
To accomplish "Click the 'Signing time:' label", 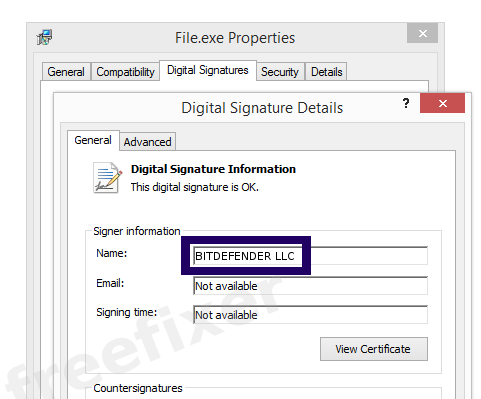I will tap(127, 312).
